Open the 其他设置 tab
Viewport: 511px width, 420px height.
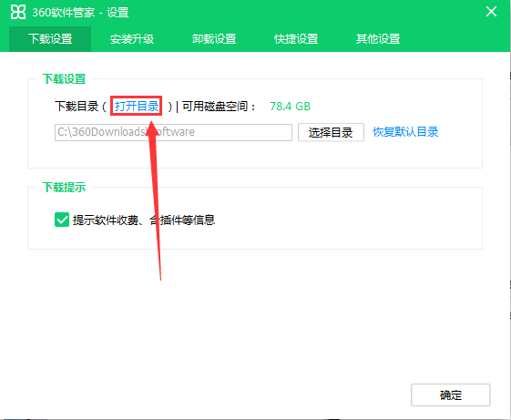pos(378,39)
